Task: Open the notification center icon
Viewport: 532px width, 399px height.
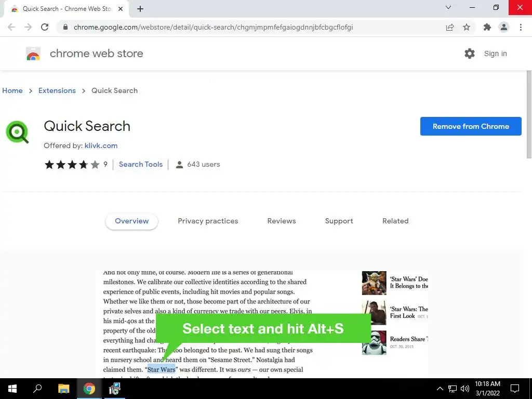Action: pos(515,389)
